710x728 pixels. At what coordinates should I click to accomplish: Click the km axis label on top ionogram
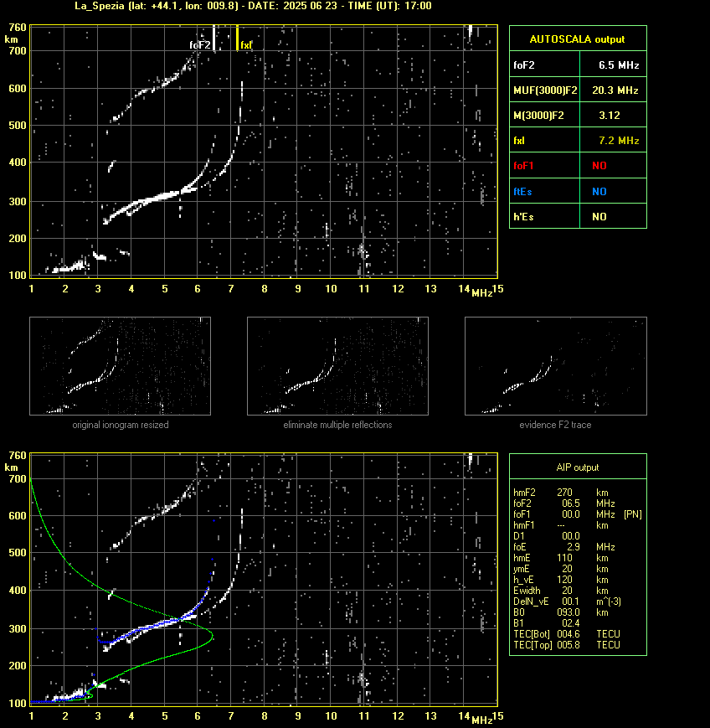coord(11,39)
